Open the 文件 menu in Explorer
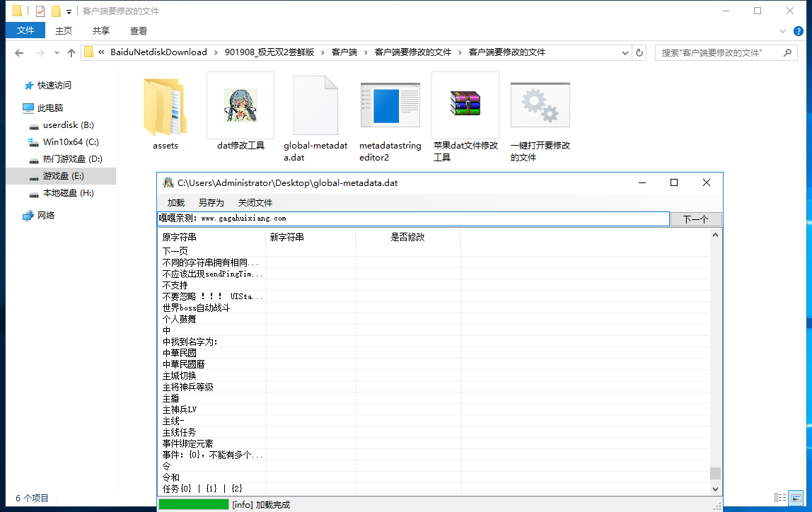The height and width of the screenshot is (512, 812). point(25,30)
